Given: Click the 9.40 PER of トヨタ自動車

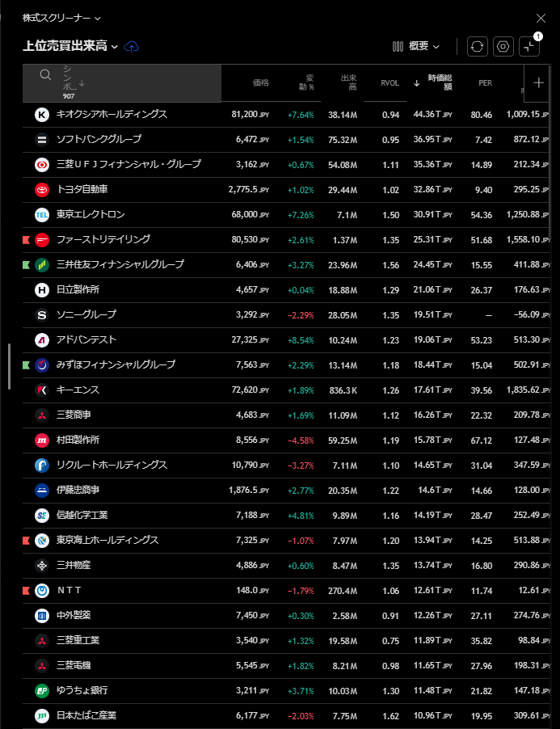Looking at the screenshot, I should pyautogui.click(x=483, y=190).
